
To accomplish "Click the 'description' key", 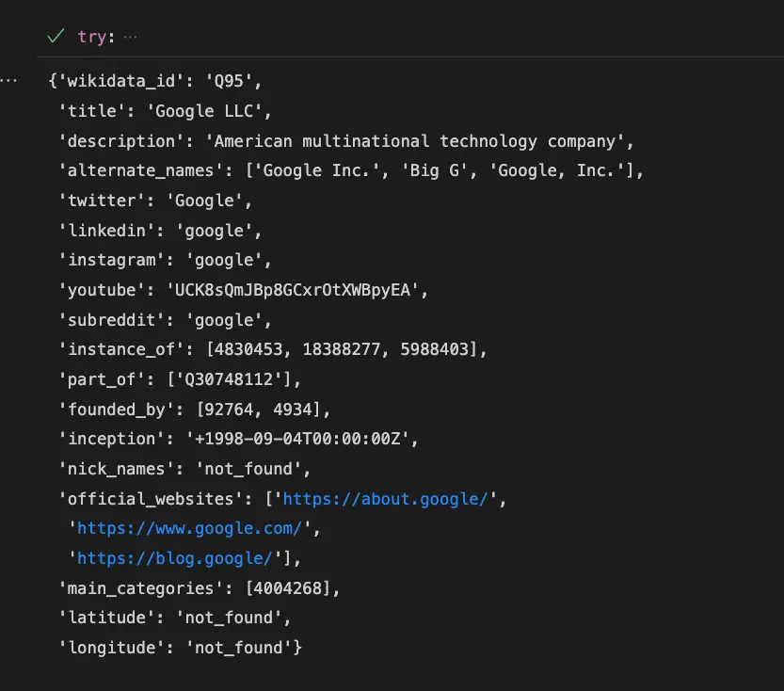I will coord(121,141).
